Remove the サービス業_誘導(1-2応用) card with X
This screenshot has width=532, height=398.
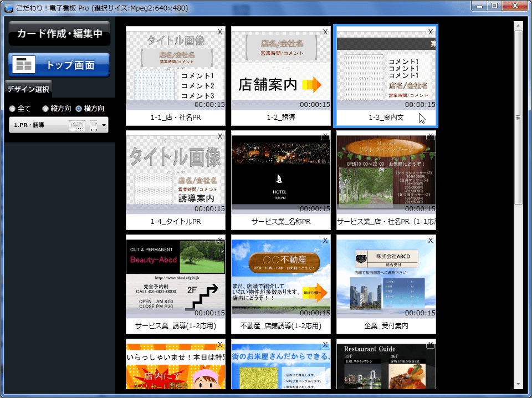(220, 240)
